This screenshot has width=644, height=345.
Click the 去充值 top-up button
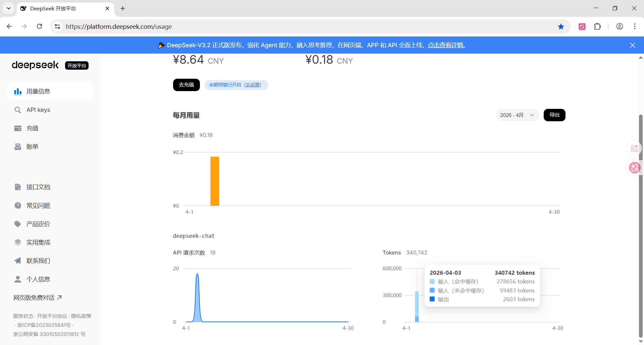tap(186, 85)
